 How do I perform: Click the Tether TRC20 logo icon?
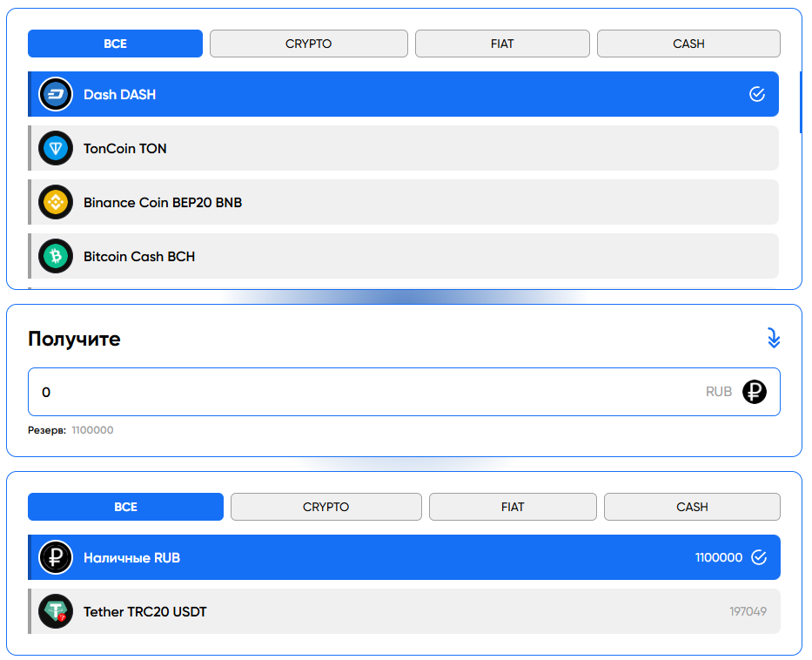pyautogui.click(x=56, y=612)
